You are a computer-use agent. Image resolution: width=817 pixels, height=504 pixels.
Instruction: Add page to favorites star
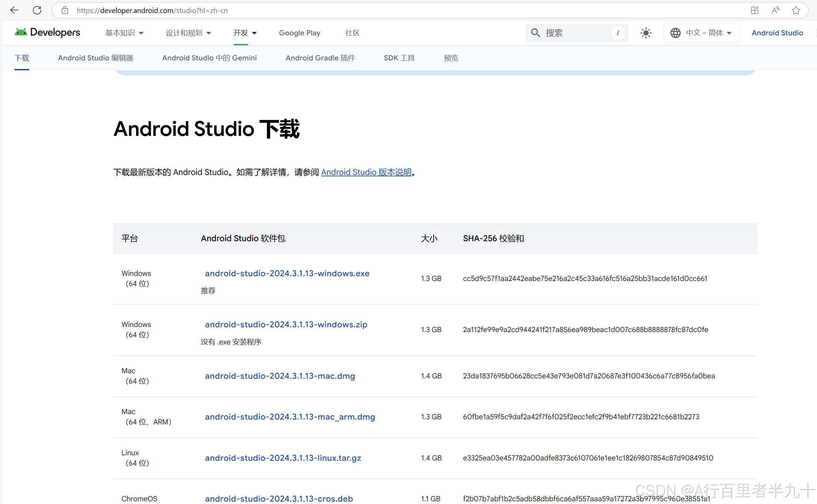coord(796,10)
